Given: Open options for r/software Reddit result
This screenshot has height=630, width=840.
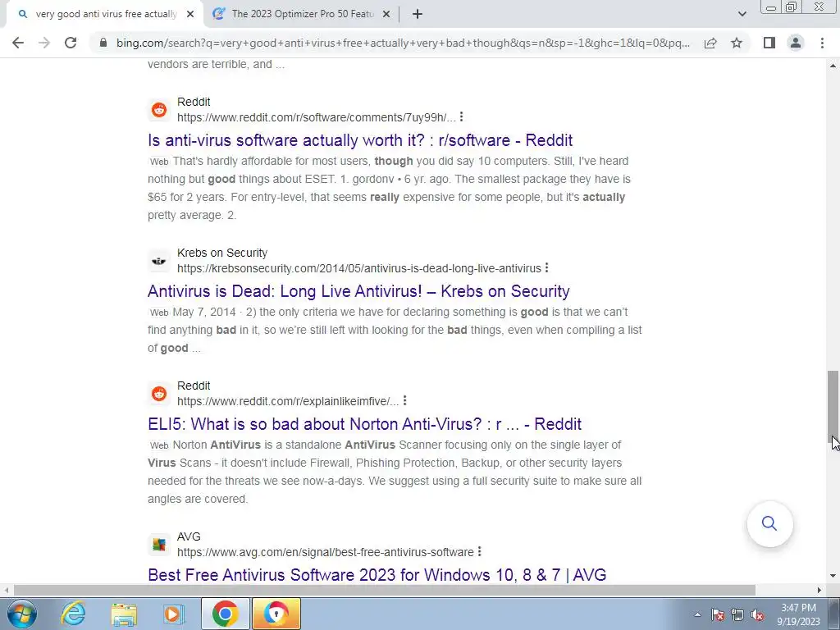Looking at the screenshot, I should (461, 116).
